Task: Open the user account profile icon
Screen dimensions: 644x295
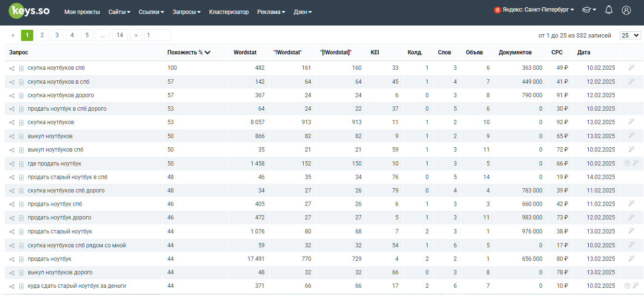Action: click(x=626, y=10)
